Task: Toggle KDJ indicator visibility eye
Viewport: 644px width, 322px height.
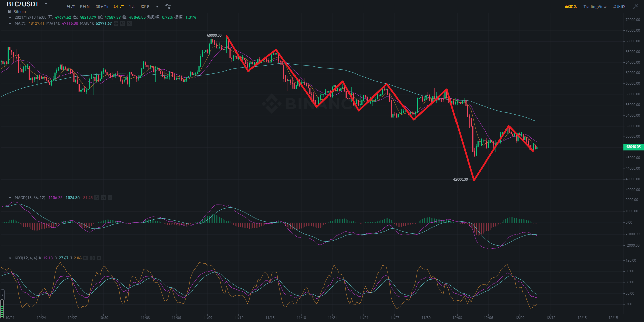Action: point(86,258)
